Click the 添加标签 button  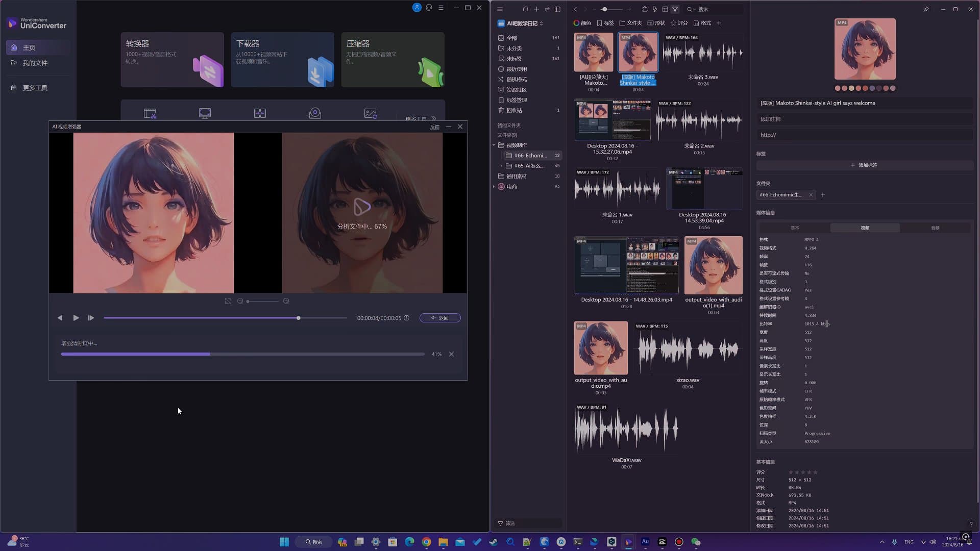(865, 165)
